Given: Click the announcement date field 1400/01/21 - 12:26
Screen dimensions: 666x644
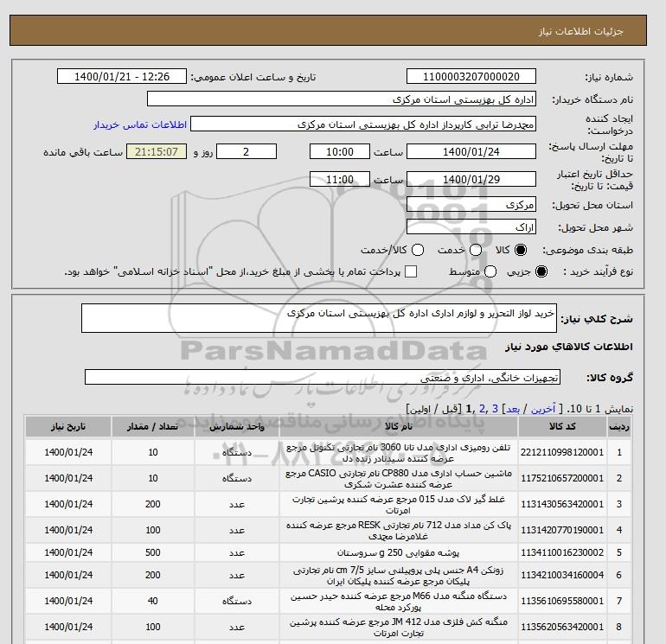Looking at the screenshot, I should click(x=121, y=76).
